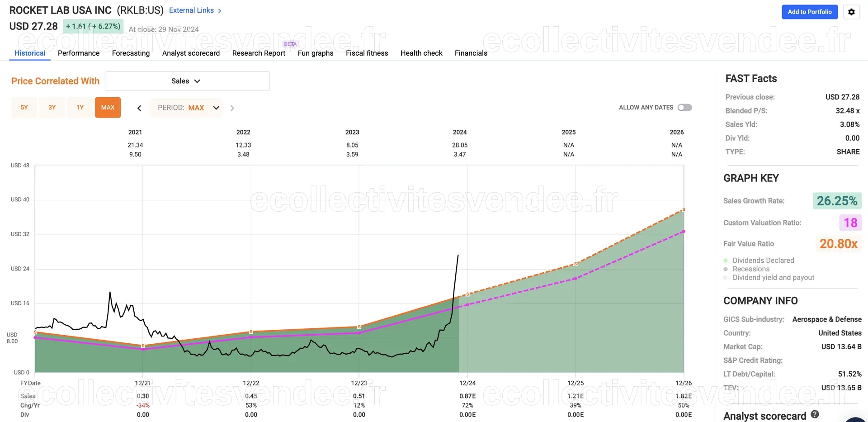
Task: Click the Market Cap value USD 13.64 B
Action: point(841,347)
